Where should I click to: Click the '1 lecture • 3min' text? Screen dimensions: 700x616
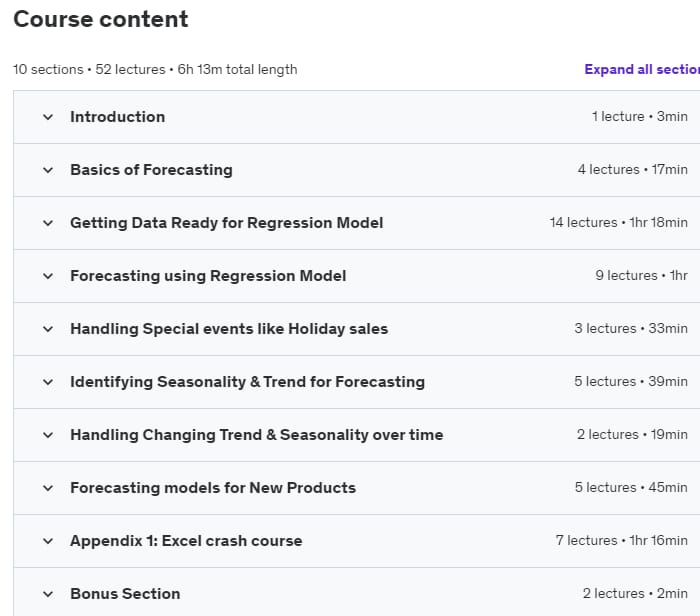click(x=640, y=117)
